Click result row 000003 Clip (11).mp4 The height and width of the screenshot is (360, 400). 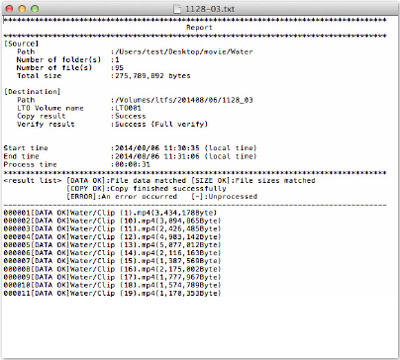pos(112,229)
